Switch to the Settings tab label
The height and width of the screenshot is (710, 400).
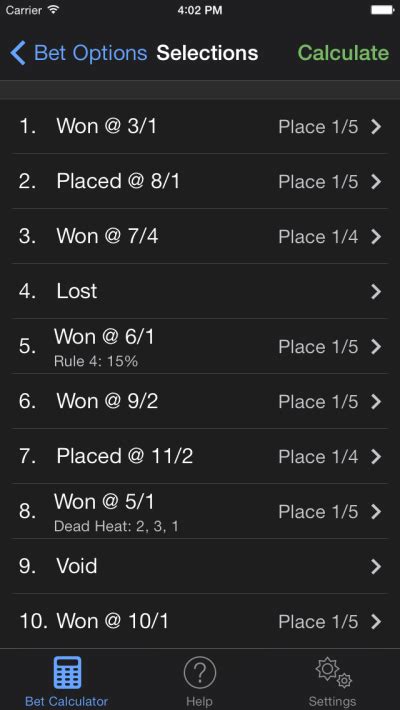point(332,701)
